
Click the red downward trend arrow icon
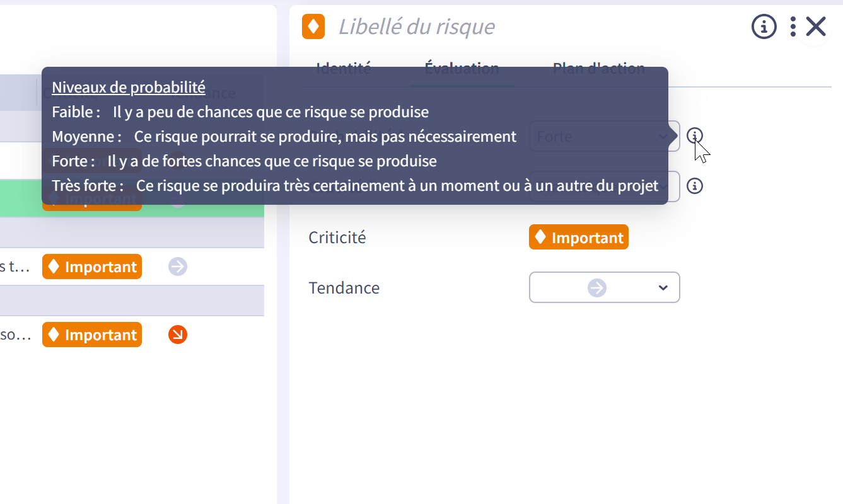[x=178, y=335]
